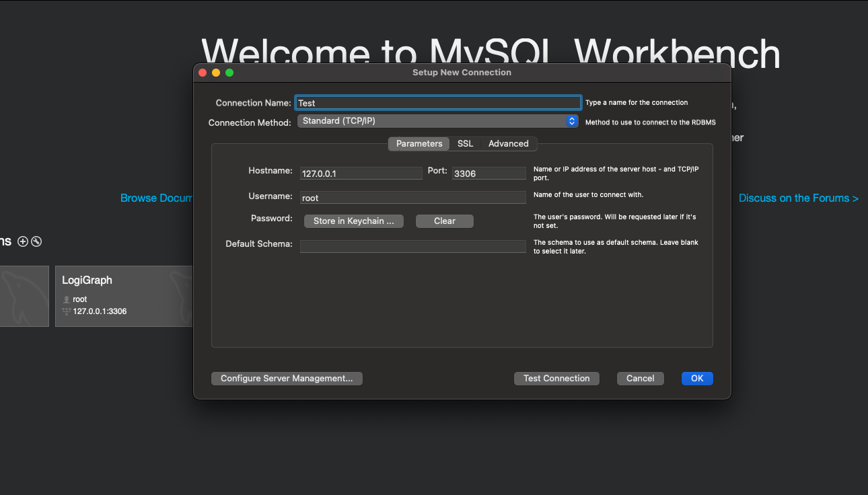This screenshot has width=868, height=495.
Task: Click the Hostname input field
Action: click(x=361, y=174)
